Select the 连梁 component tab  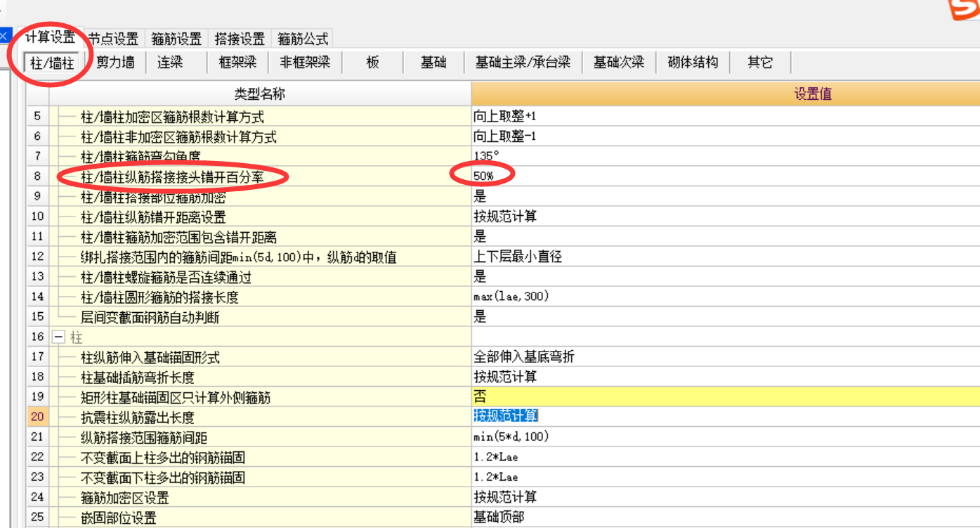(x=170, y=63)
